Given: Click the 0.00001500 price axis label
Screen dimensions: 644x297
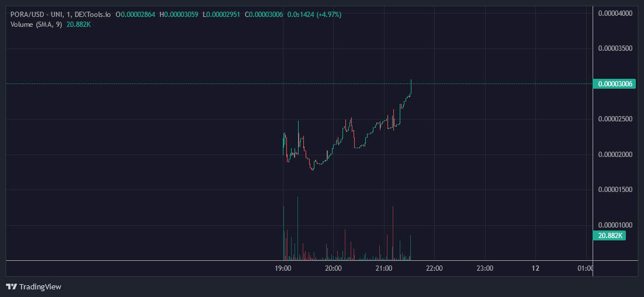Looking at the screenshot, I should 615,190.
